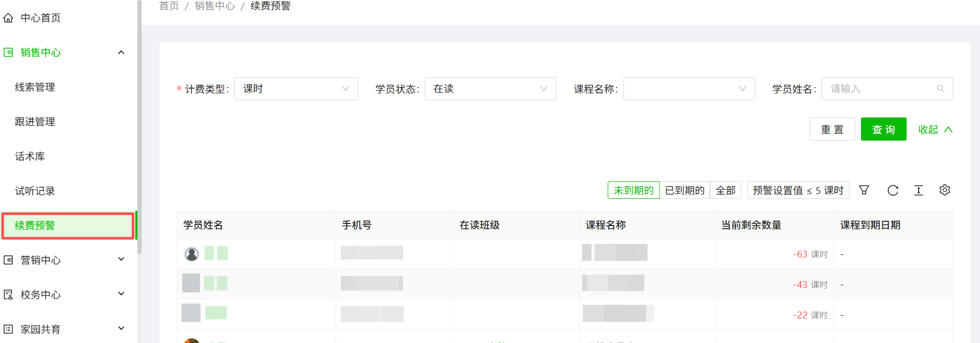Select the 全部 filter option
The width and height of the screenshot is (980, 343).
point(725,190)
